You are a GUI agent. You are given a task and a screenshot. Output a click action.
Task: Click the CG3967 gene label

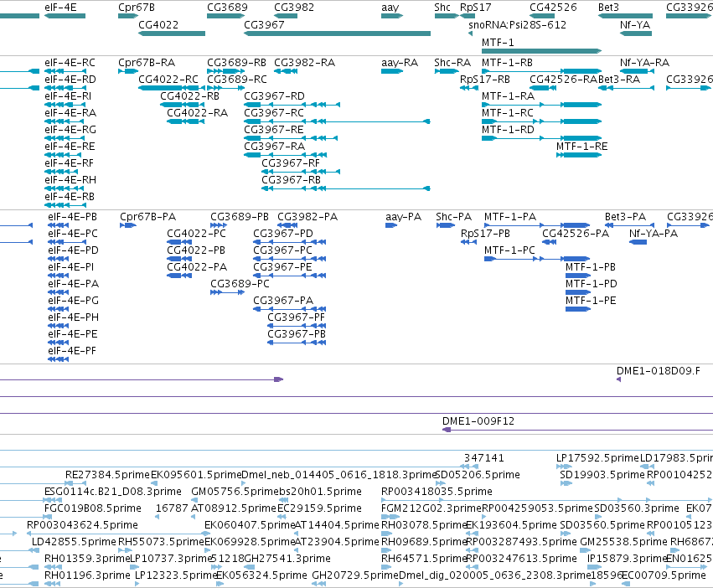[x=264, y=24]
